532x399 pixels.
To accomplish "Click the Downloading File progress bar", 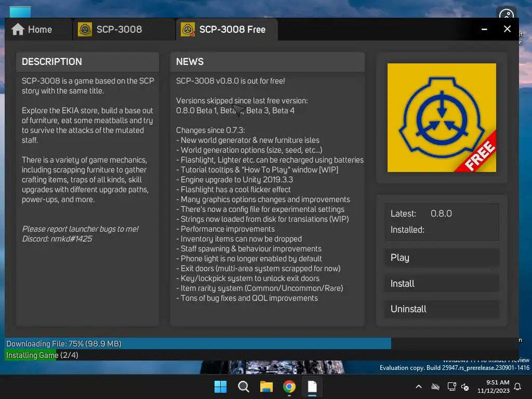I will (262, 343).
